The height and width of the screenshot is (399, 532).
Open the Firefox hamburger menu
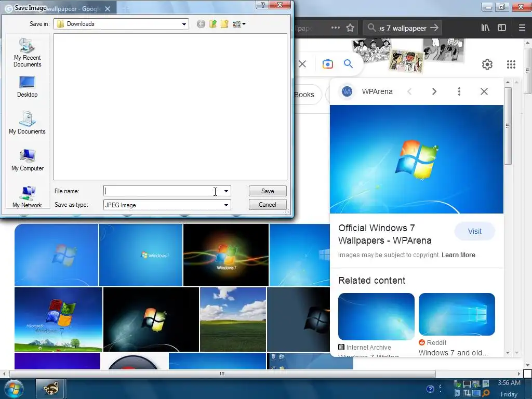click(522, 28)
